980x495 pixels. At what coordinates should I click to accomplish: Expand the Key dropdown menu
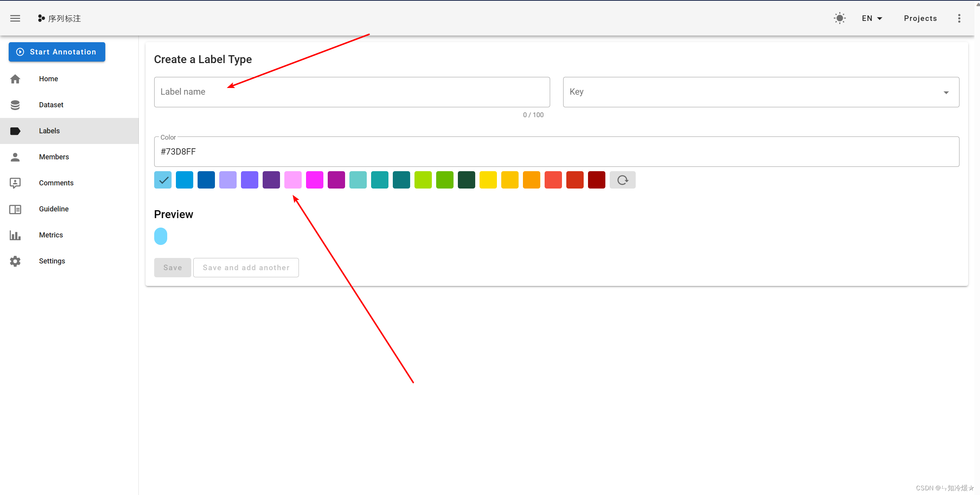click(945, 92)
